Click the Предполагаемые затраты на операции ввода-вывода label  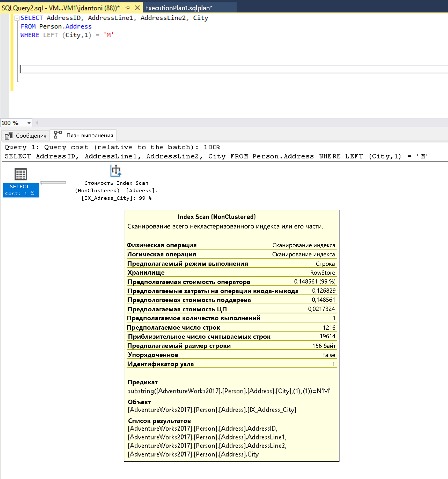click(213, 291)
